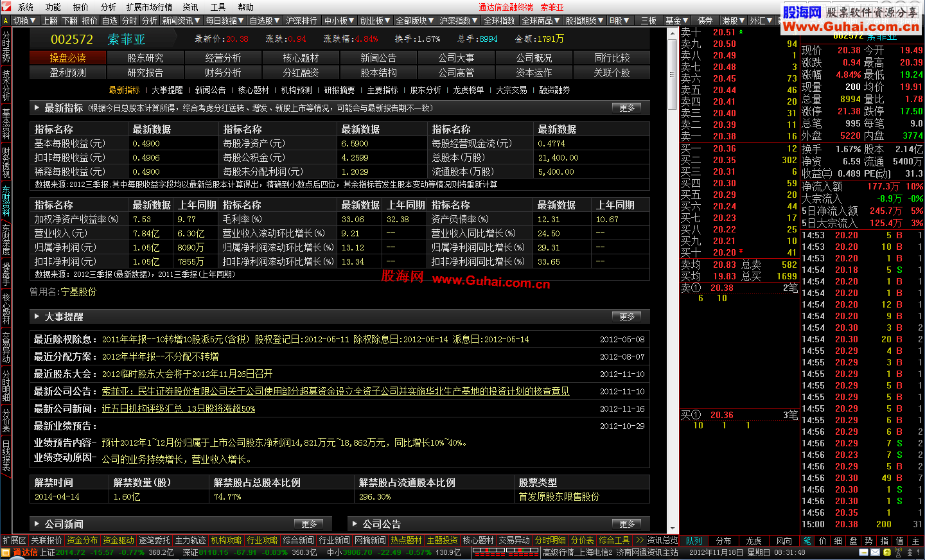Click the 沪深排行 toolbar button
925x560 pixels.
click(302, 21)
